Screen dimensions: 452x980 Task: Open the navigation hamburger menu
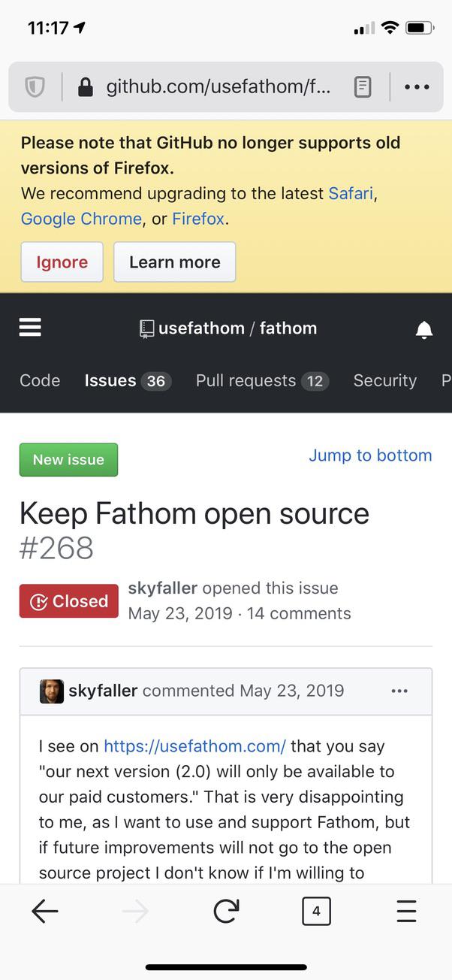click(29, 327)
